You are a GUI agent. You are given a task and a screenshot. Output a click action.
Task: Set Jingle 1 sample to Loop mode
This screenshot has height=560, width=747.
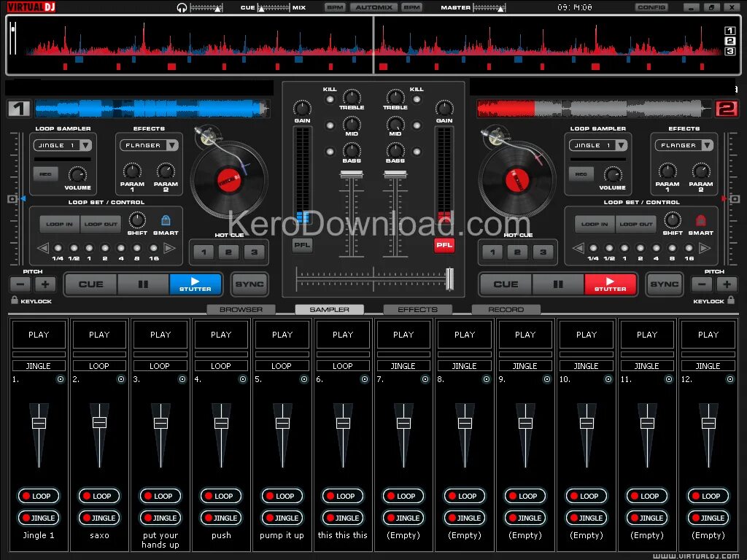click(x=39, y=496)
